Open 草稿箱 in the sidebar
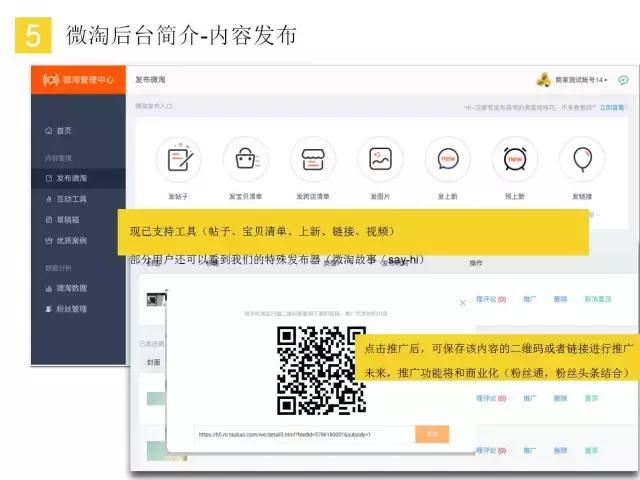640x480 pixels. pyautogui.click(x=62, y=220)
